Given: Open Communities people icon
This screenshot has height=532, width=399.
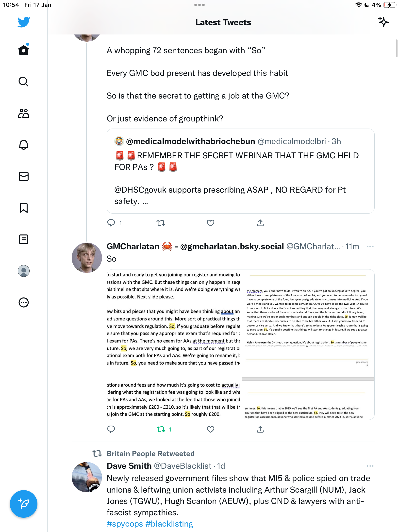Looking at the screenshot, I should [x=24, y=113].
